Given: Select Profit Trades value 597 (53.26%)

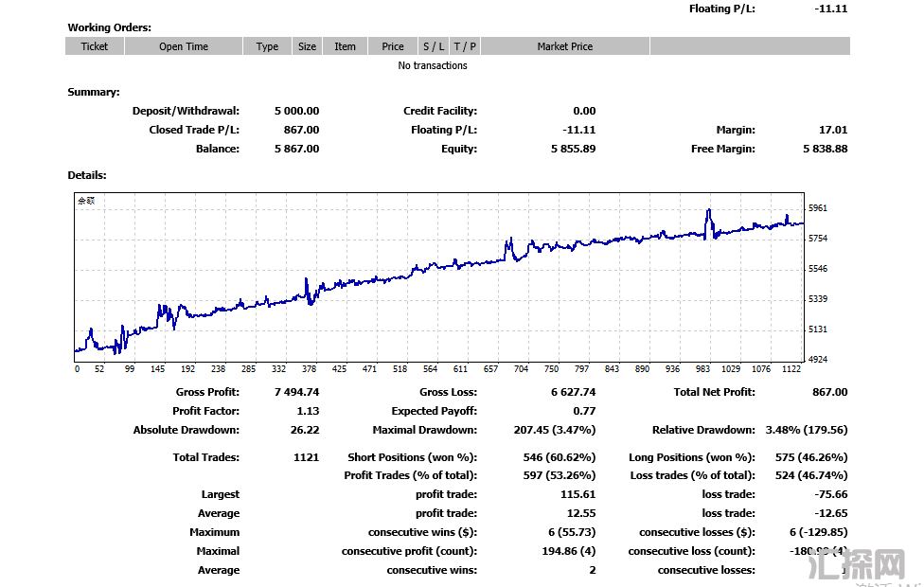Looking at the screenshot, I should click(x=560, y=475).
